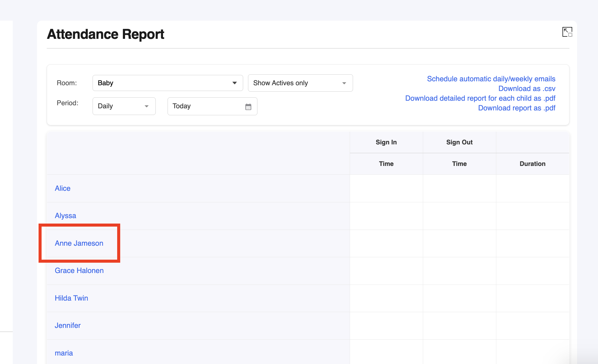The height and width of the screenshot is (364, 598).
Task: Open Alyssa's attendance record
Action: point(65,216)
